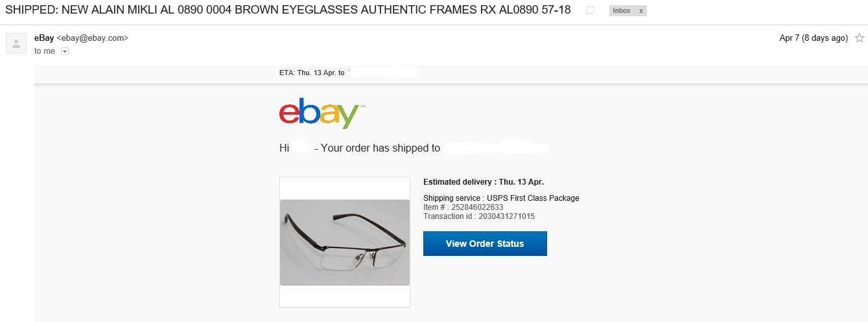The height and width of the screenshot is (322, 868).
Task: Click the eBay logo in the email
Action: pyautogui.click(x=318, y=115)
